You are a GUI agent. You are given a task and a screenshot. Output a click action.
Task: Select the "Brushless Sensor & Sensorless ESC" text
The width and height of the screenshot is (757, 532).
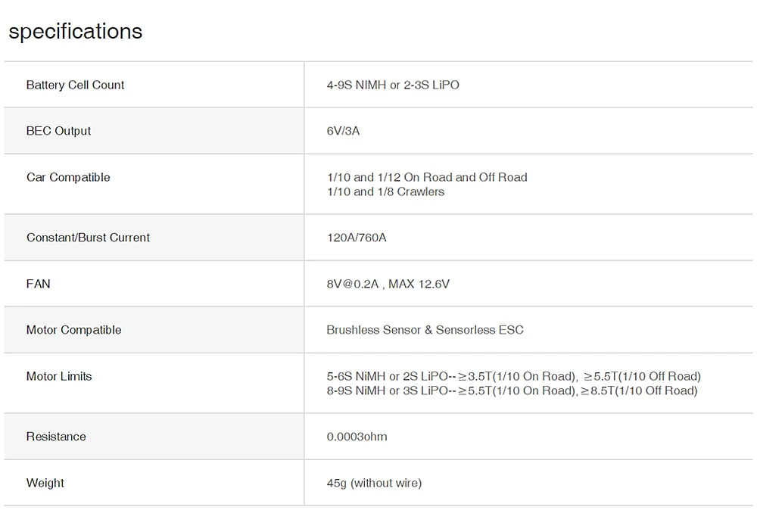tap(425, 330)
